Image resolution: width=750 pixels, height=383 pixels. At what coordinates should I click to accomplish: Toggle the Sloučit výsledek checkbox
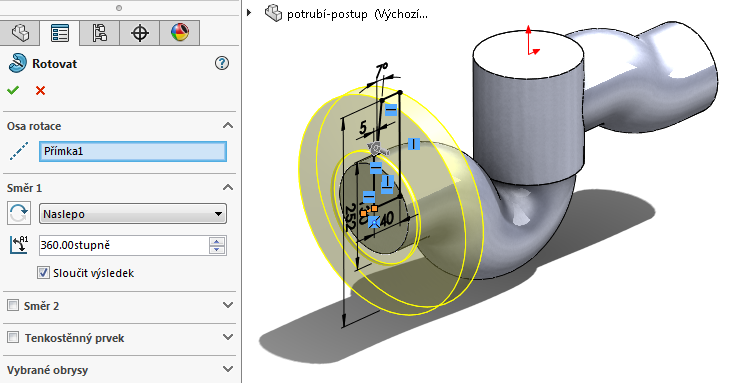pos(44,273)
